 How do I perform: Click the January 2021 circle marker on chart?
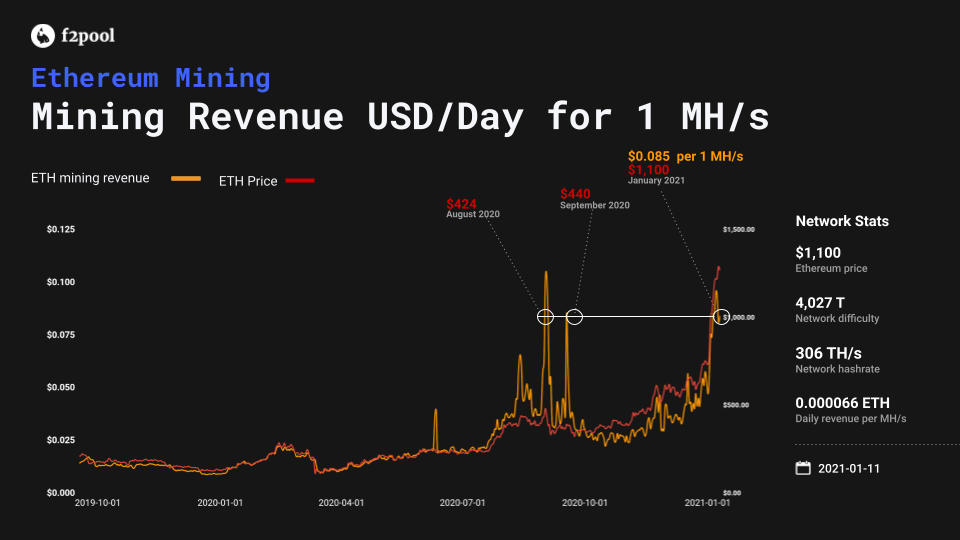pyautogui.click(x=721, y=317)
